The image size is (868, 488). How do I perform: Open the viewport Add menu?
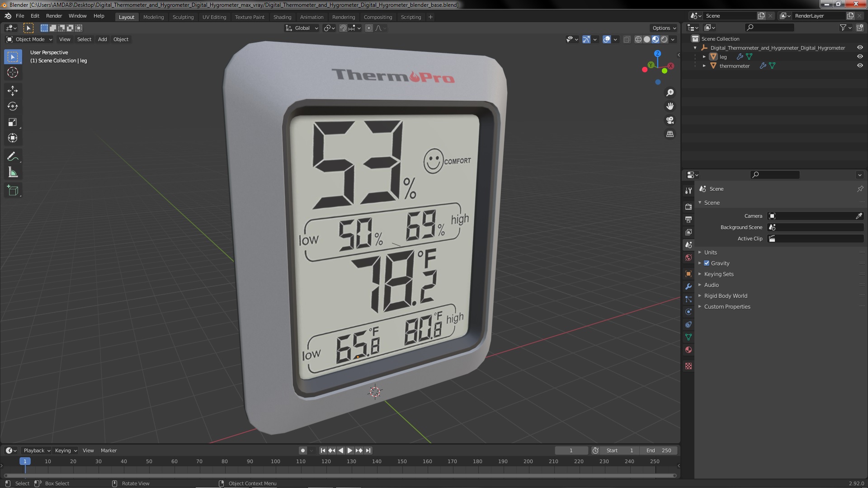click(x=103, y=39)
